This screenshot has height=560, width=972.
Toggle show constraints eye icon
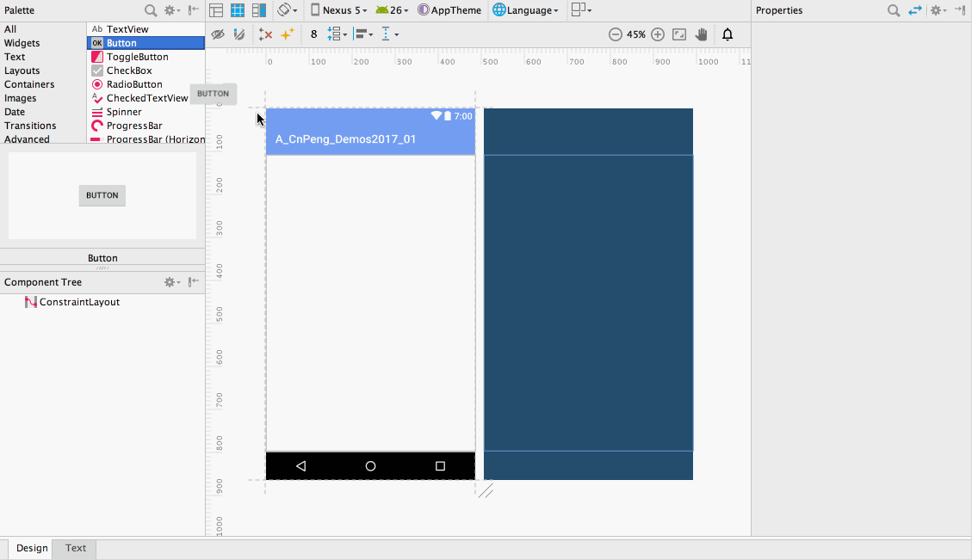[x=218, y=34]
